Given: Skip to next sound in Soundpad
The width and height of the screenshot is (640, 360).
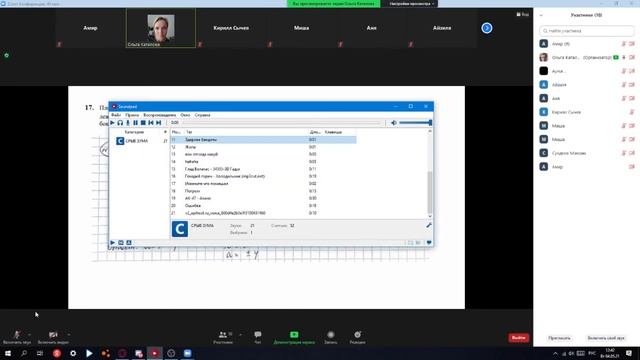Looking at the screenshot, I should (159, 122).
